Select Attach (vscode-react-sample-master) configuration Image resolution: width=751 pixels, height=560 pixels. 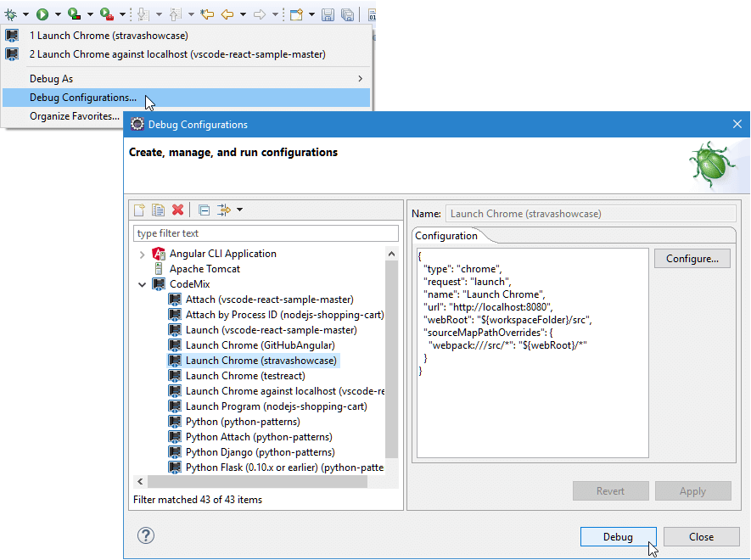click(x=269, y=300)
